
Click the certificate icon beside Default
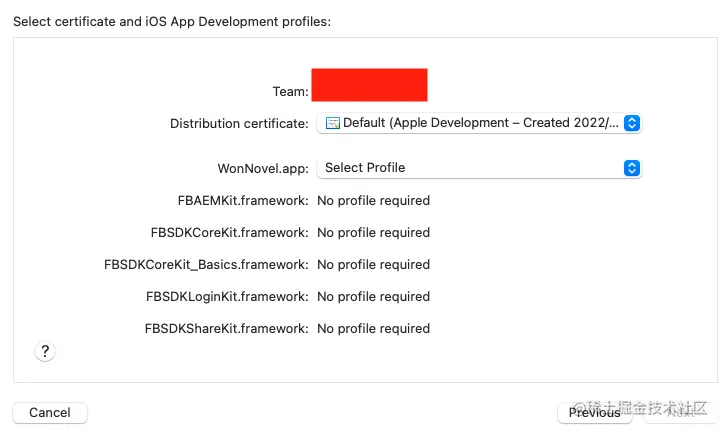tap(332, 123)
